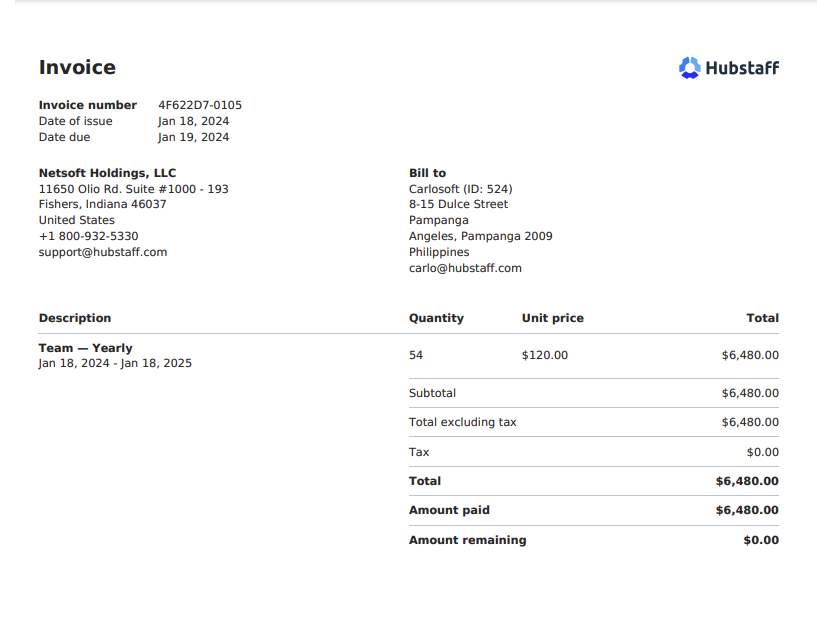Click the carlo@hubstaff.com email address
Viewport: 817px width, 638px height.
[x=465, y=268]
